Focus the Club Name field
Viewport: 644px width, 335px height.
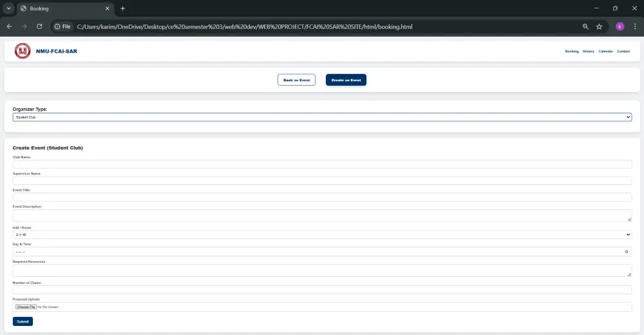pyautogui.click(x=322, y=164)
